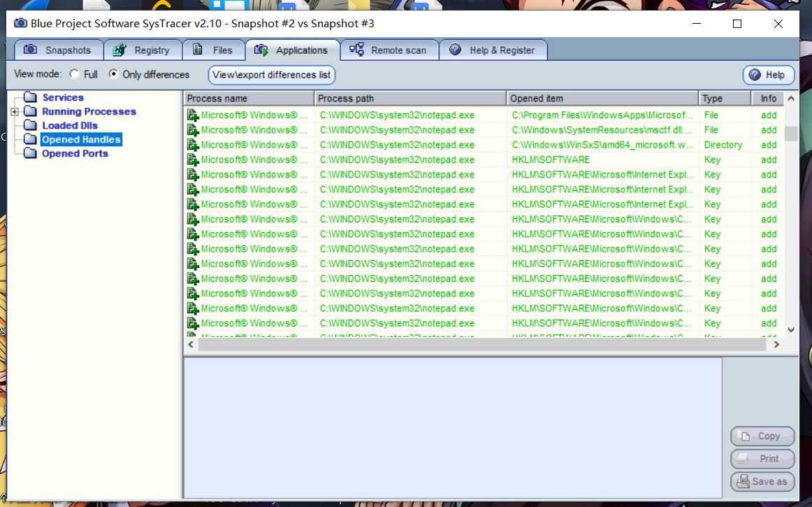Click the Opened Handles folder icon

[x=31, y=139]
